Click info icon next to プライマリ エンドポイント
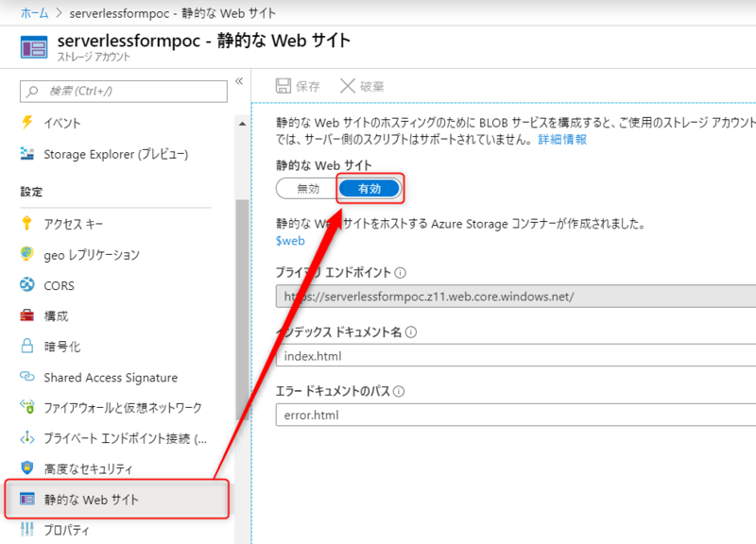The height and width of the screenshot is (544, 756). 400,273
